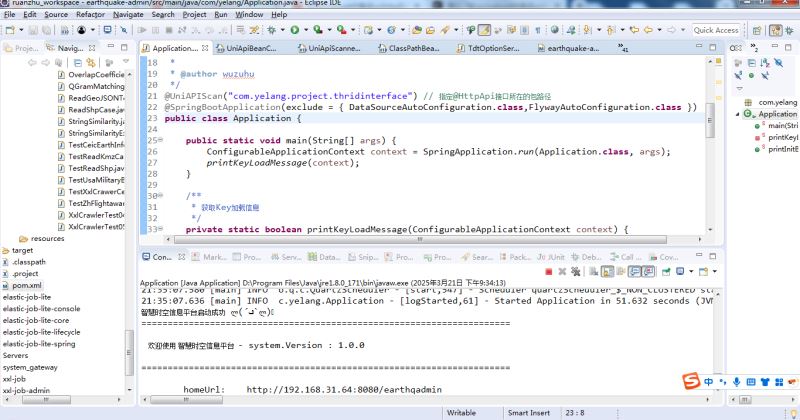Open the Run configurations dropdown arrow
The height and width of the screenshot is (420, 800).
[x=306, y=30]
